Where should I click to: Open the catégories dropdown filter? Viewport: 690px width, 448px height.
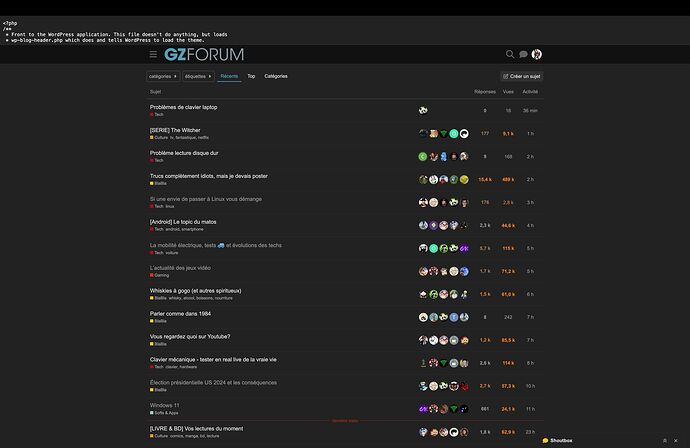(163, 76)
